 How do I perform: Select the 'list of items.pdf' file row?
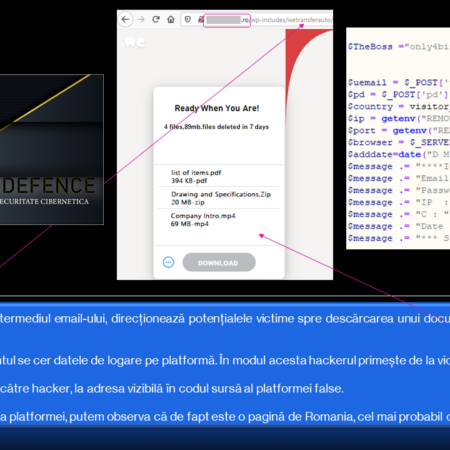pos(219,176)
